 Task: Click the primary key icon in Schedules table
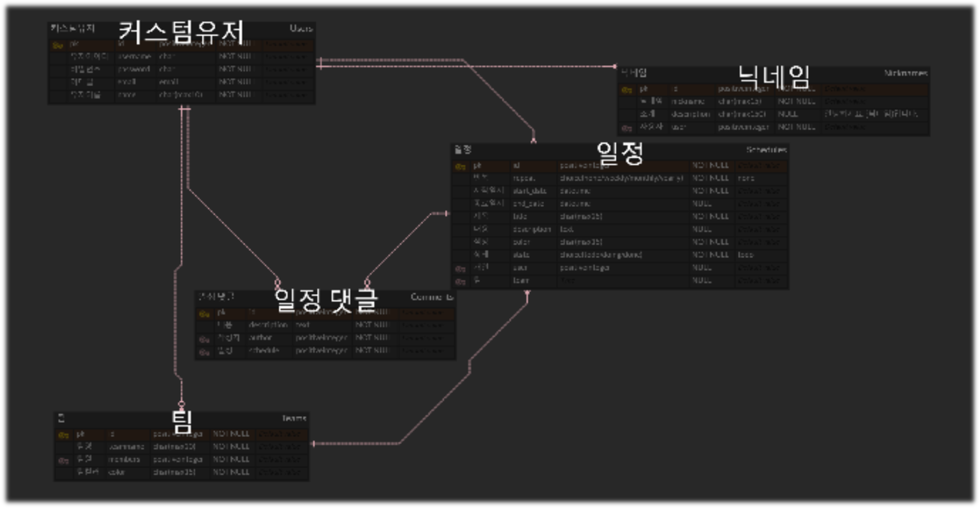coord(460,166)
